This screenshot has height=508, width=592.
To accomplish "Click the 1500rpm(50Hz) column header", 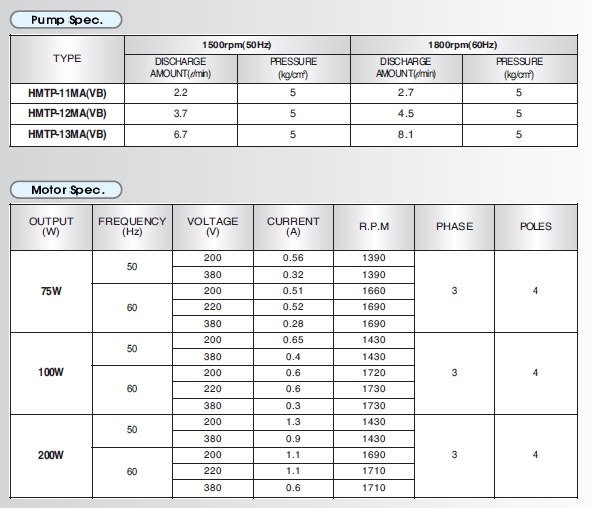I will (x=237, y=45).
